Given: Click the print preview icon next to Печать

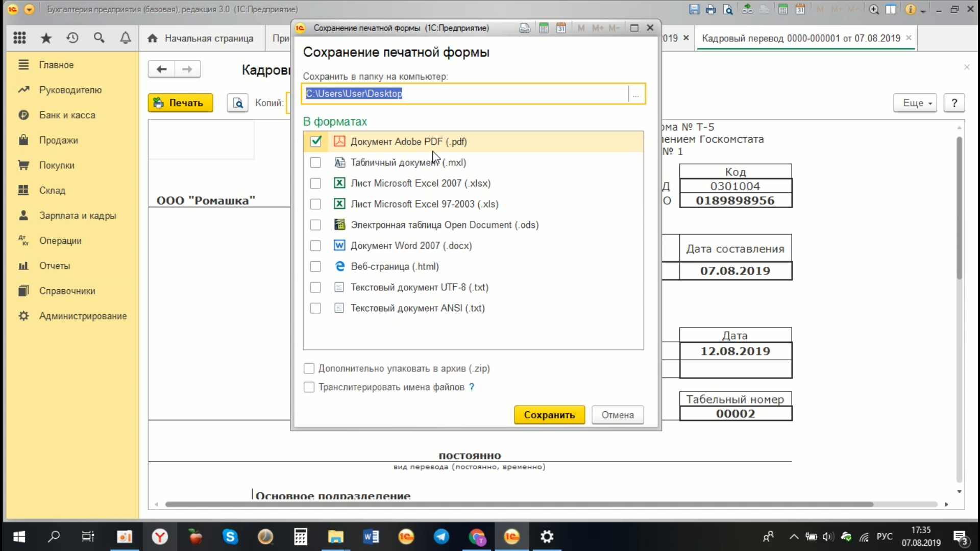Looking at the screenshot, I should pos(237,103).
